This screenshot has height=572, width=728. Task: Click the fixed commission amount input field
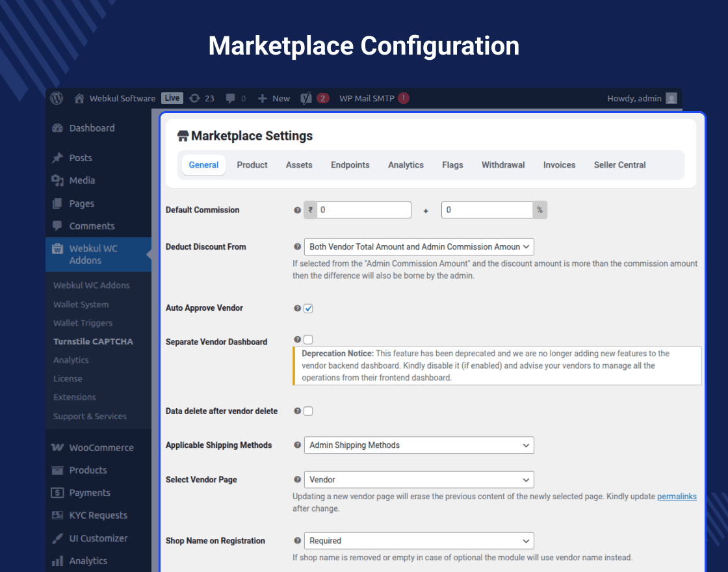point(363,210)
